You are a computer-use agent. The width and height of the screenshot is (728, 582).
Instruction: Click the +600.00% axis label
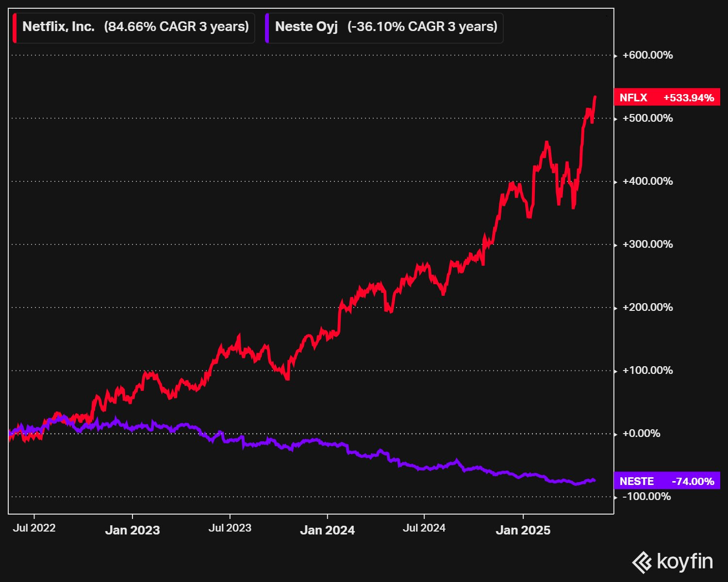pyautogui.click(x=647, y=55)
